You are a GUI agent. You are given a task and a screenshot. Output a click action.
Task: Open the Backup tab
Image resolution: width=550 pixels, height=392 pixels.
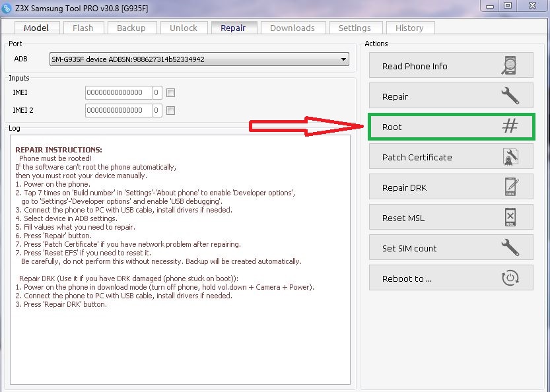pos(131,28)
